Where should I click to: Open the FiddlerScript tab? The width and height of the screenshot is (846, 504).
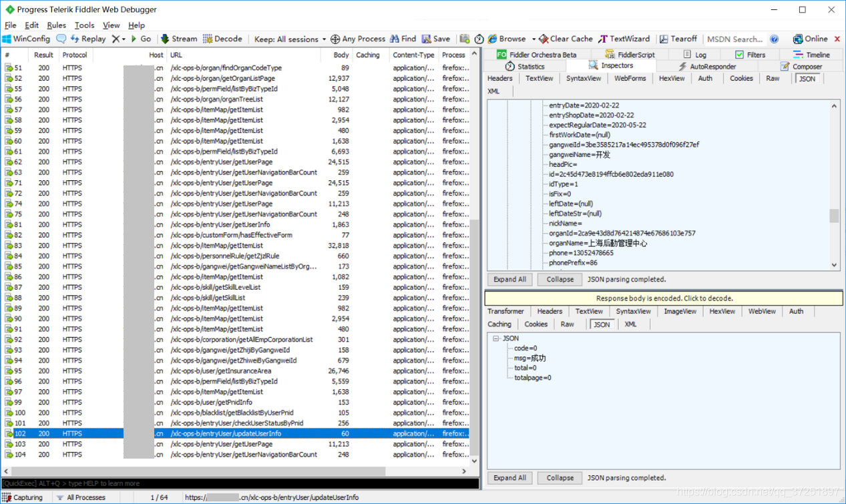click(630, 55)
